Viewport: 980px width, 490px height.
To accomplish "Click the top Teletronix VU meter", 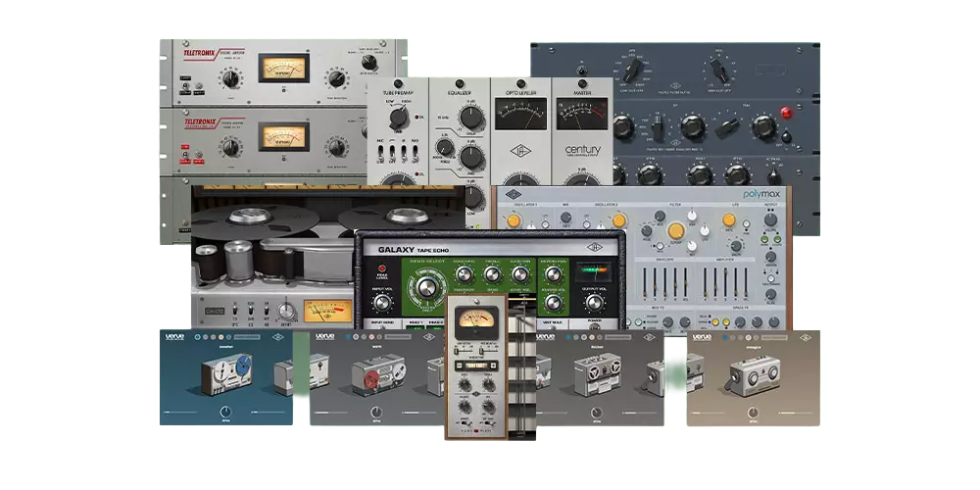I will (x=282, y=68).
